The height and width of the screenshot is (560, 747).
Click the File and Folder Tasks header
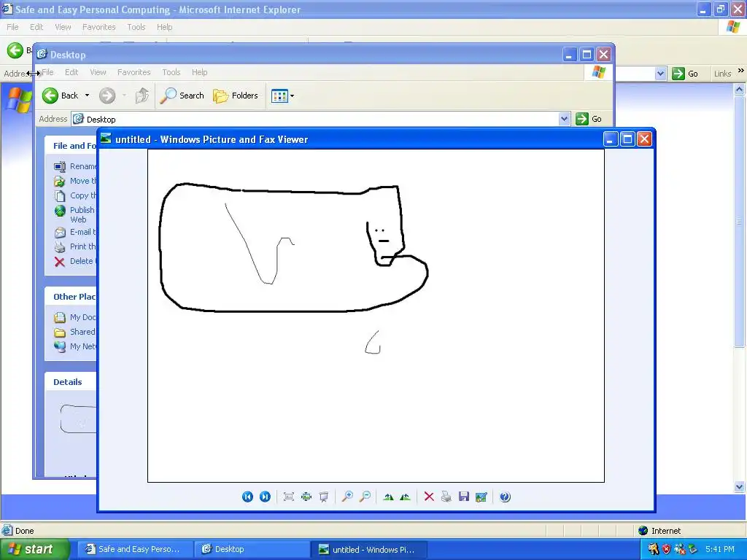pos(71,146)
